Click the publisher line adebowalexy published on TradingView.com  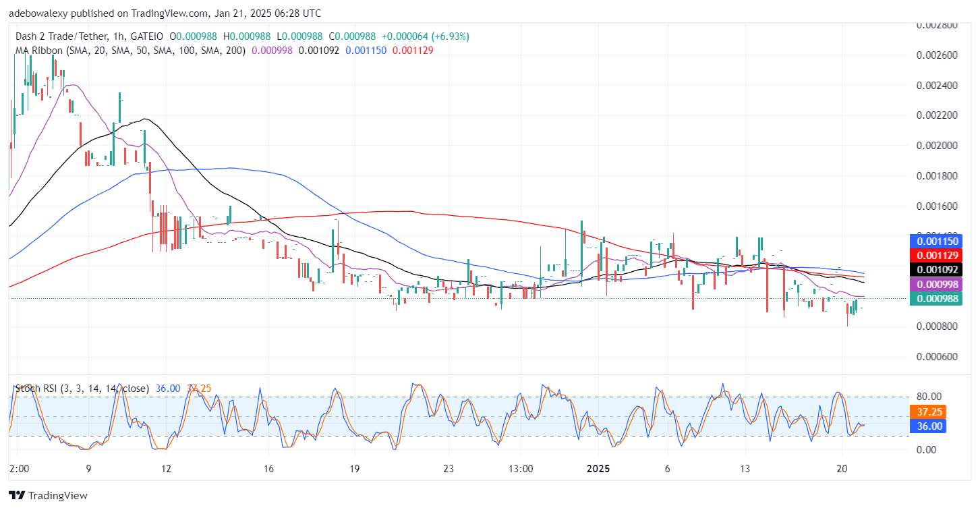165,13
